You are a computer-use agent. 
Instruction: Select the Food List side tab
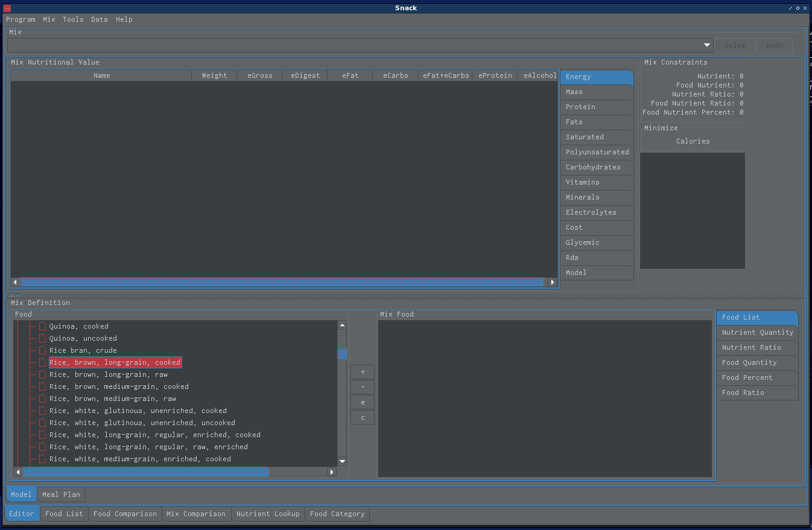coord(757,317)
